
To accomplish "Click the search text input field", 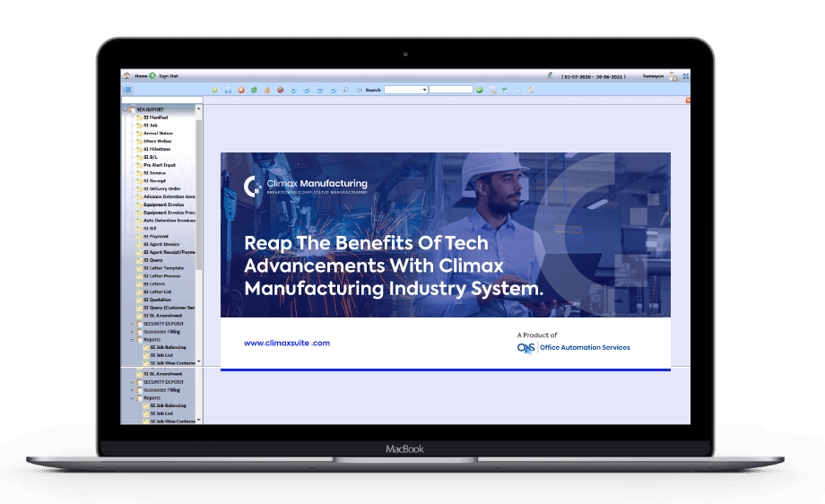I will (451, 90).
